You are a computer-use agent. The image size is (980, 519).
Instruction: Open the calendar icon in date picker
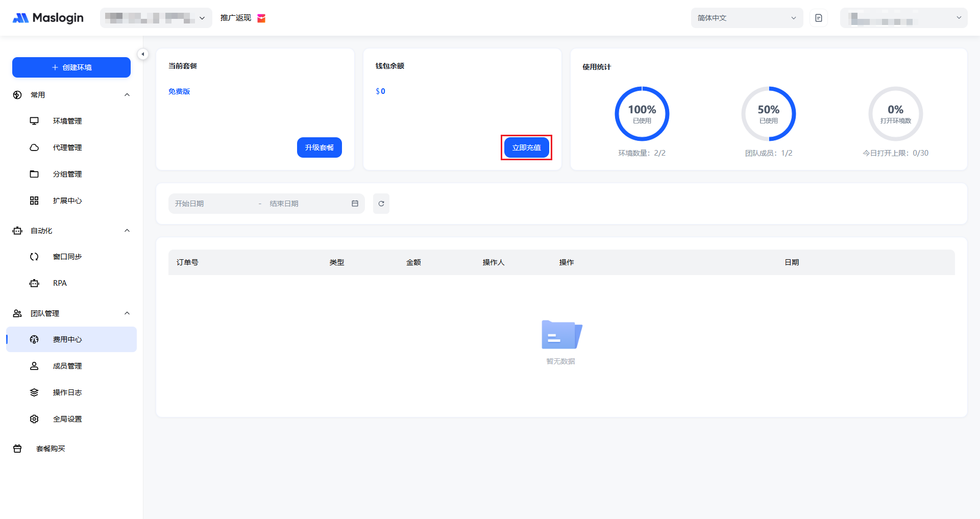(355, 204)
